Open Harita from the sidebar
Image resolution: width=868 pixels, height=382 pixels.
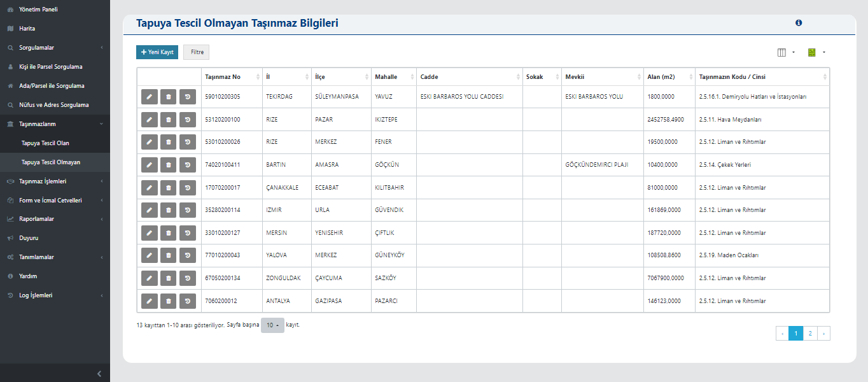click(x=27, y=29)
